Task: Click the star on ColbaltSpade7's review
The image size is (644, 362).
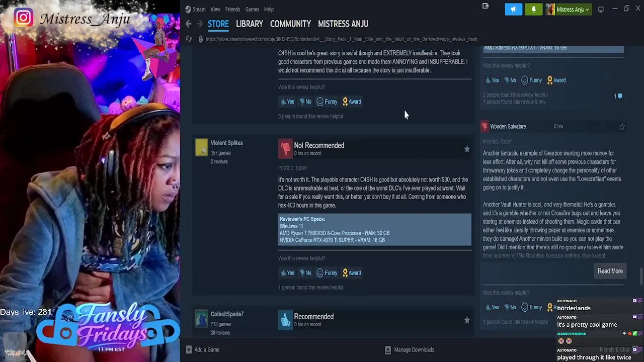Action: pos(467,320)
